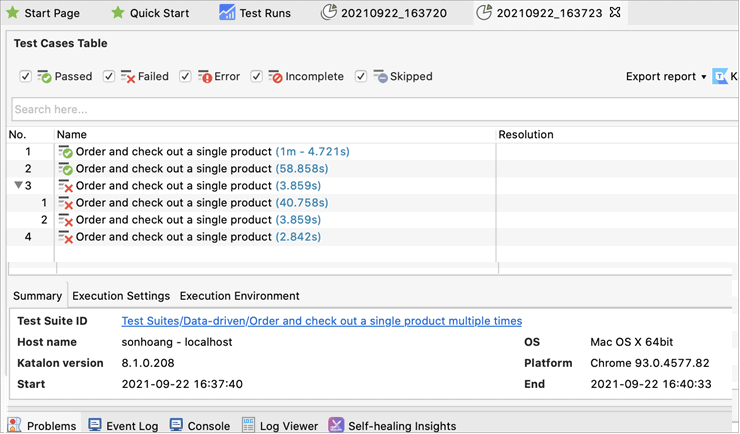Open the Problems panel tab
The height and width of the screenshot is (434, 740).
pos(43,426)
